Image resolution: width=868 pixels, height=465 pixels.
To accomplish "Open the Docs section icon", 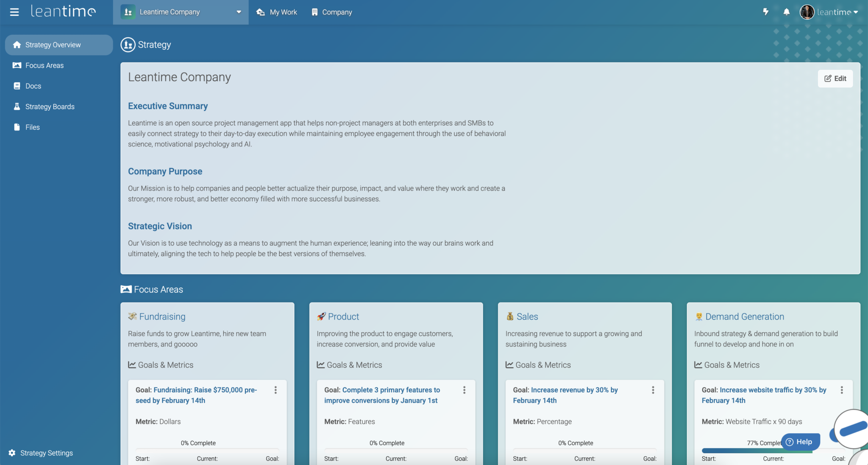I will (x=17, y=86).
